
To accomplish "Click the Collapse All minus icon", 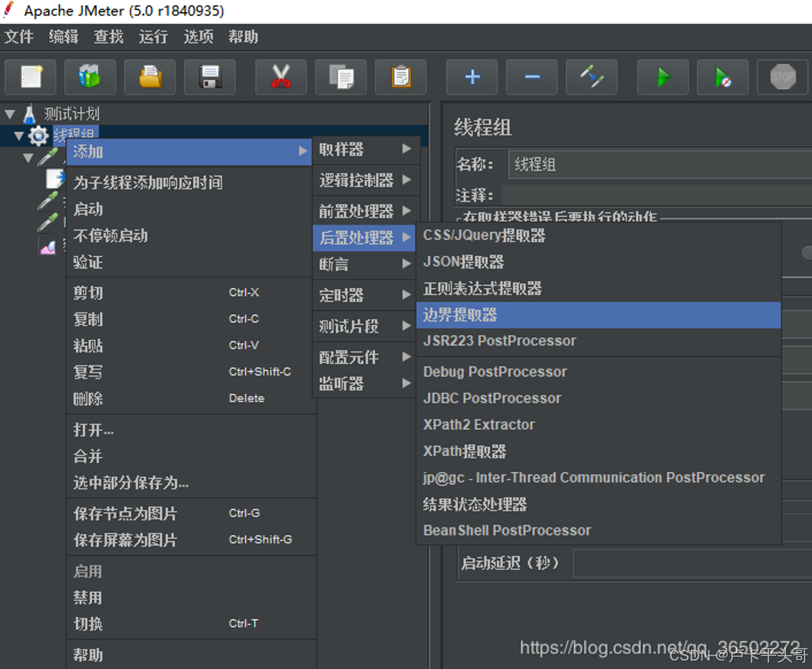I will coord(532,77).
